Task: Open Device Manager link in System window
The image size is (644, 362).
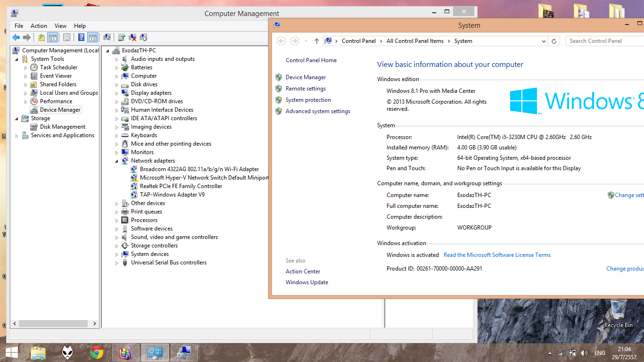Action: click(x=305, y=77)
